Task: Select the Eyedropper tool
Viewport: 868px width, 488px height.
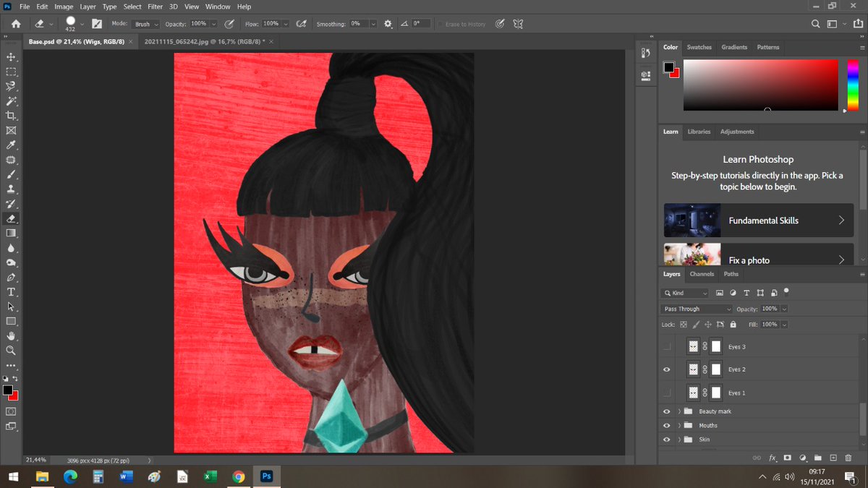Action: point(11,145)
